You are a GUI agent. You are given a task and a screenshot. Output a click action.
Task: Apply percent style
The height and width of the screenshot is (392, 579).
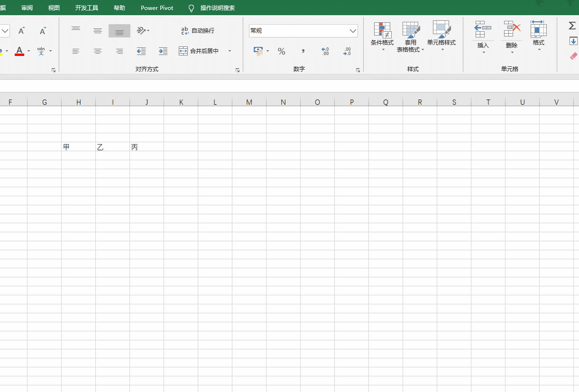[x=282, y=51]
